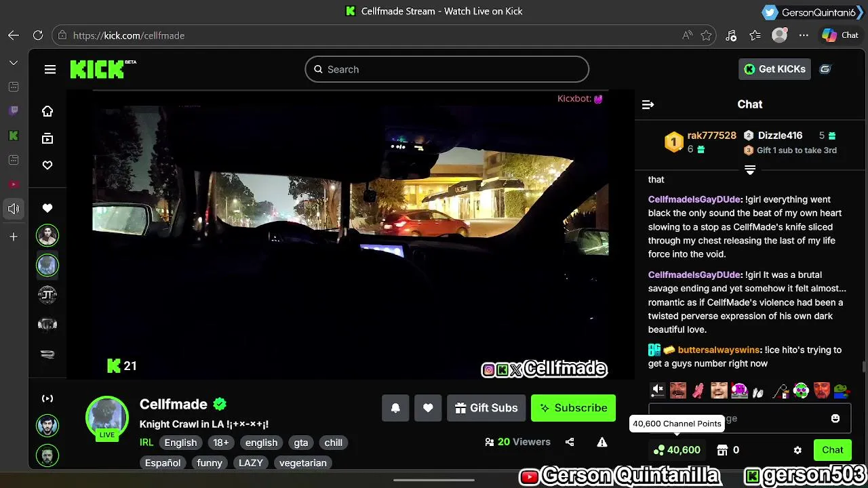The height and width of the screenshot is (488, 868).
Task: Open rak777528 in gift leaderboard
Action: pos(711,136)
